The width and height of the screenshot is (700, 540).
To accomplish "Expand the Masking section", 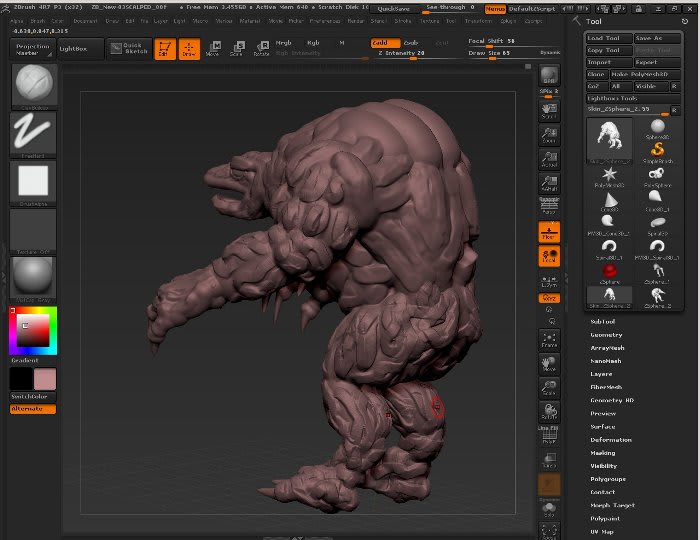I will tap(603, 453).
